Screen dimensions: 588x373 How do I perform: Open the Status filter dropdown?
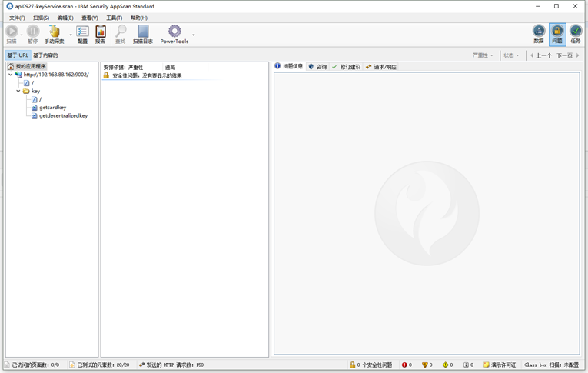coord(511,55)
